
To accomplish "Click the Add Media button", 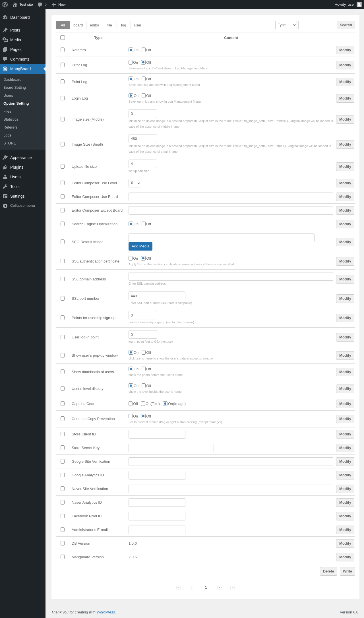I will (x=140, y=246).
